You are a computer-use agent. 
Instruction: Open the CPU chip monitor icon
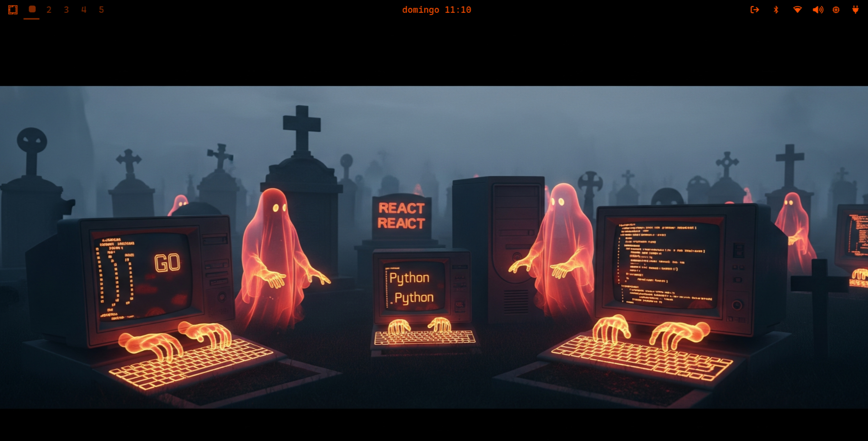(x=836, y=10)
